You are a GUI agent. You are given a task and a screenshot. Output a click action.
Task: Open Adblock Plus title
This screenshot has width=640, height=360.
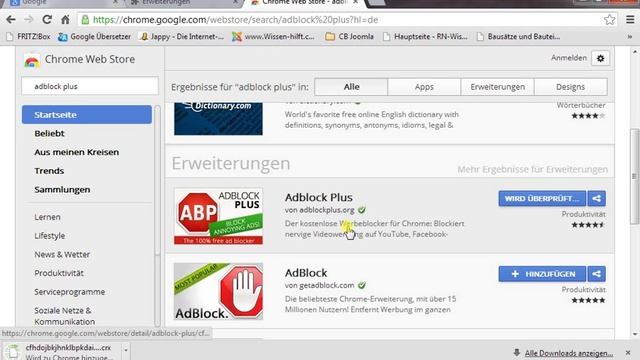tap(318, 198)
